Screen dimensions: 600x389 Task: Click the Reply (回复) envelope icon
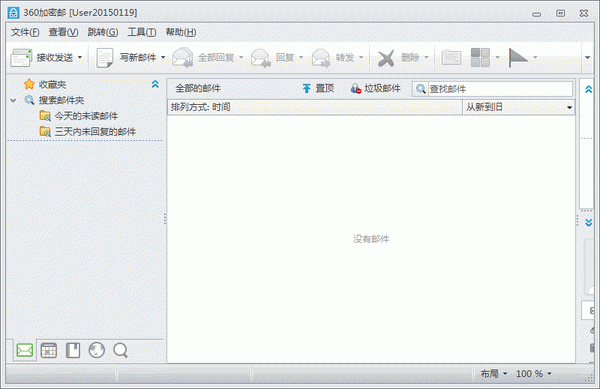(261, 58)
